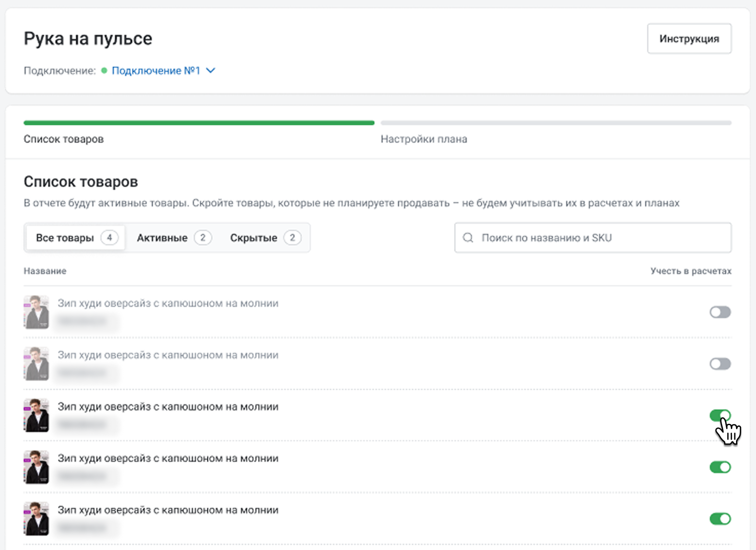
Task: Click the chevron arrow beside Подключение №1
Action: point(210,70)
